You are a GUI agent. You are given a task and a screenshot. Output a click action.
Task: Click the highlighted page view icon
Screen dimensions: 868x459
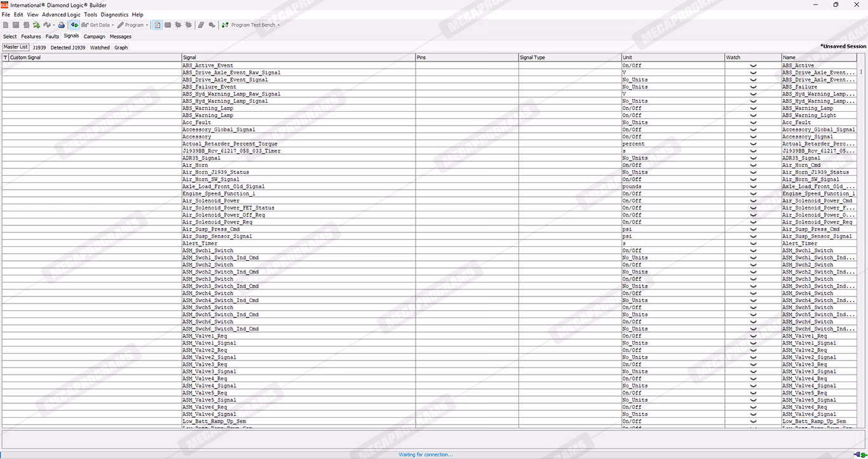[x=158, y=25]
